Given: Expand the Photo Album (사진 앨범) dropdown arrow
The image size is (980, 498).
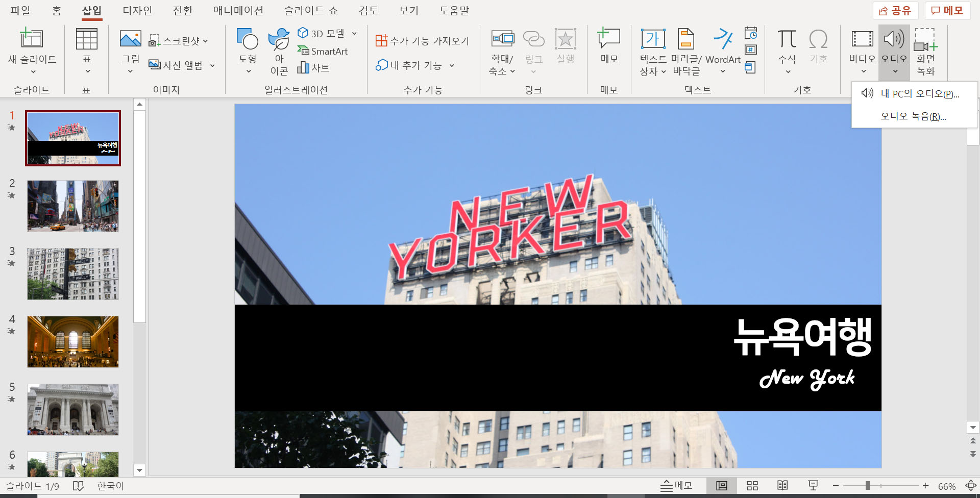Looking at the screenshot, I should pos(212,65).
